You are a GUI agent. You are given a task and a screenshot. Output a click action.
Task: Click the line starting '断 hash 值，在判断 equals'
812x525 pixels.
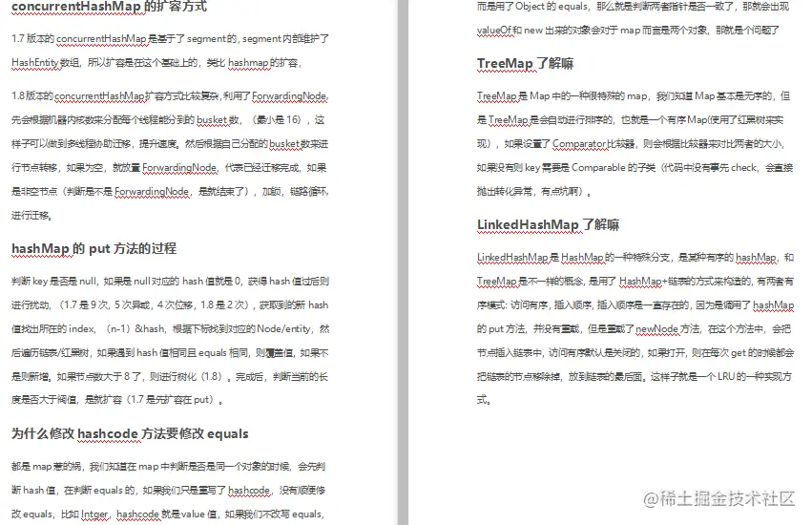click(x=168, y=491)
